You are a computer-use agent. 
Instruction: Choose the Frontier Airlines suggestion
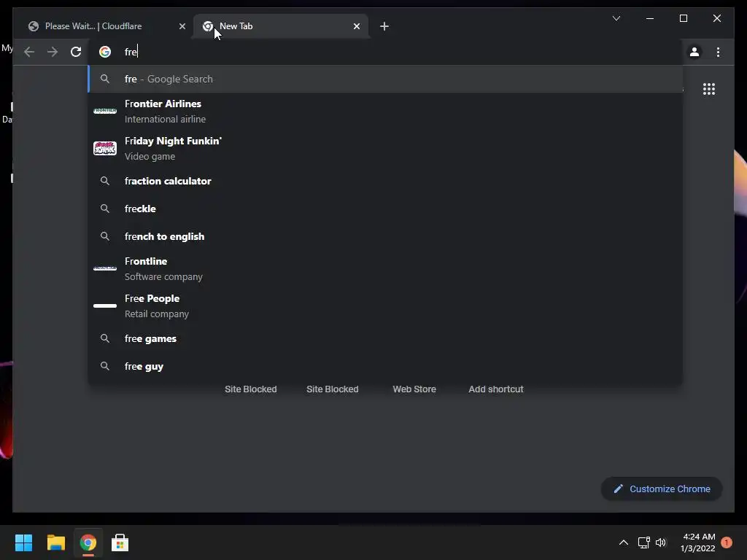coord(385,112)
